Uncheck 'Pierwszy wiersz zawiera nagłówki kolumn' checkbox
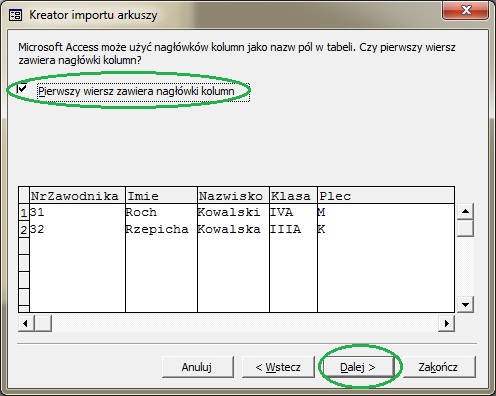The height and width of the screenshot is (396, 496). coord(22,89)
